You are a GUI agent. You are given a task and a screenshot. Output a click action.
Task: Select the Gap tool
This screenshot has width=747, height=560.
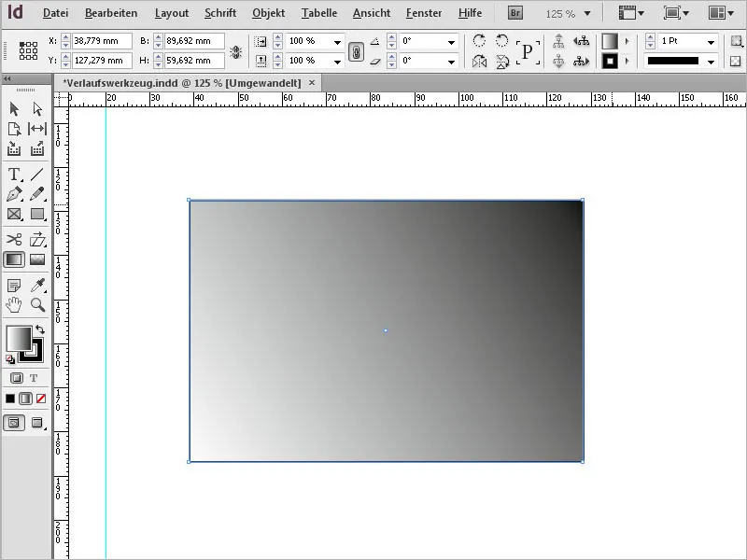pos(37,129)
